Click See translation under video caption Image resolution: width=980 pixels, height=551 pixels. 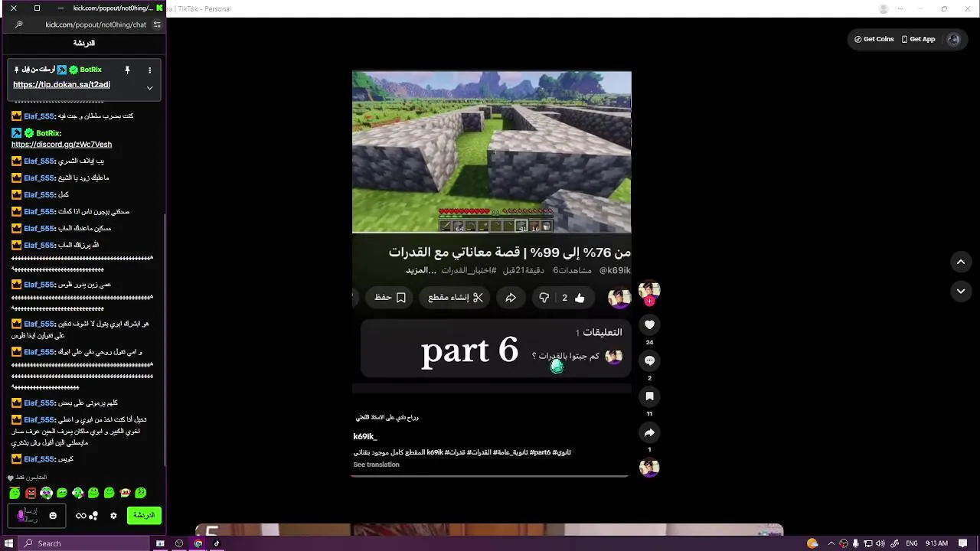pos(376,465)
